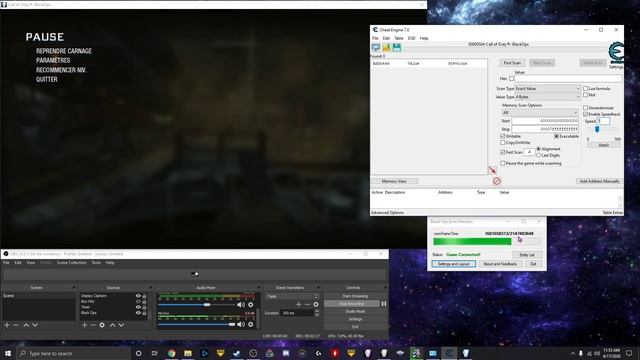Screen dimensions: 640x360
Task: Open transition properties gear icon
Action: [x=316, y=304]
